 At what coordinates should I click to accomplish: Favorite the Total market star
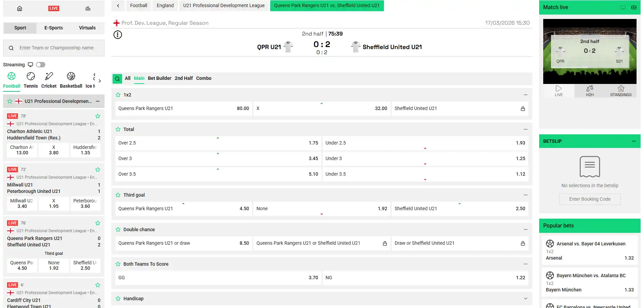[x=118, y=129]
